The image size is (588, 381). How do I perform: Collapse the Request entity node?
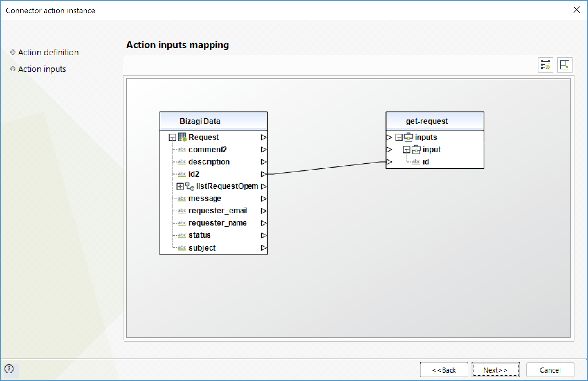(172, 138)
